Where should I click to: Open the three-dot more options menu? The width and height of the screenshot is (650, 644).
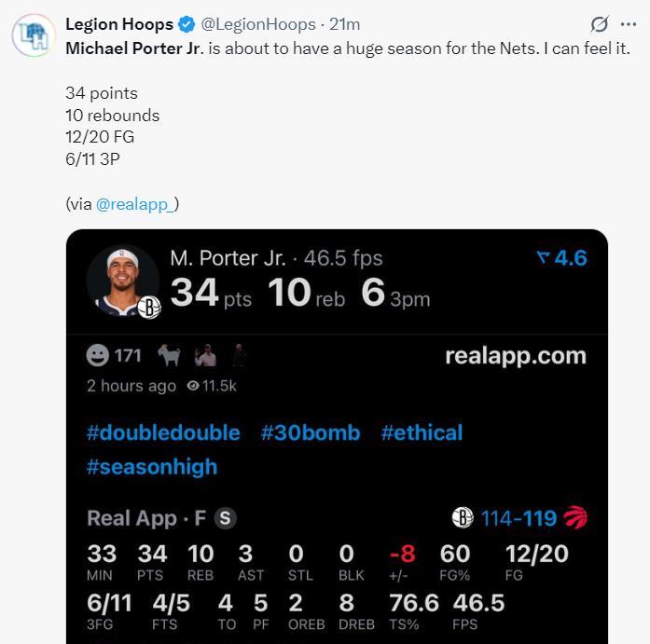tap(629, 24)
